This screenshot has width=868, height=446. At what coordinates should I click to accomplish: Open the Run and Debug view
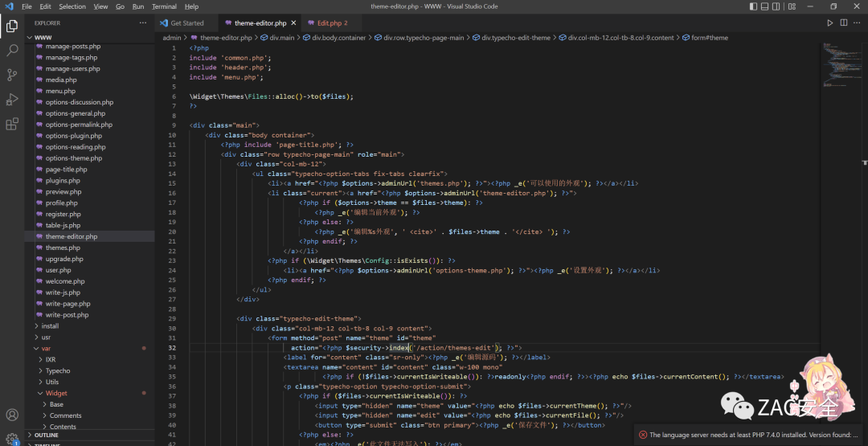coord(12,100)
